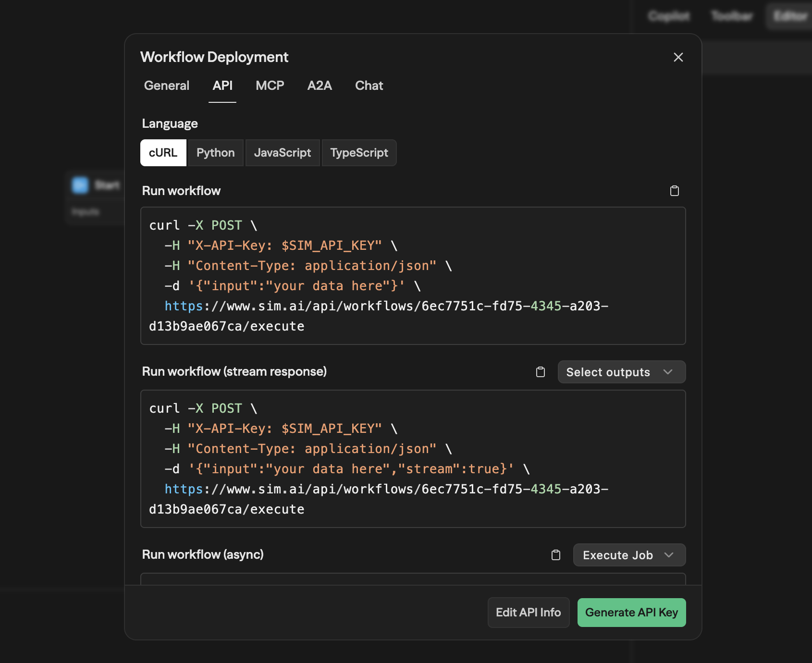Copy the stream response command
The image size is (812, 663).
tap(540, 372)
